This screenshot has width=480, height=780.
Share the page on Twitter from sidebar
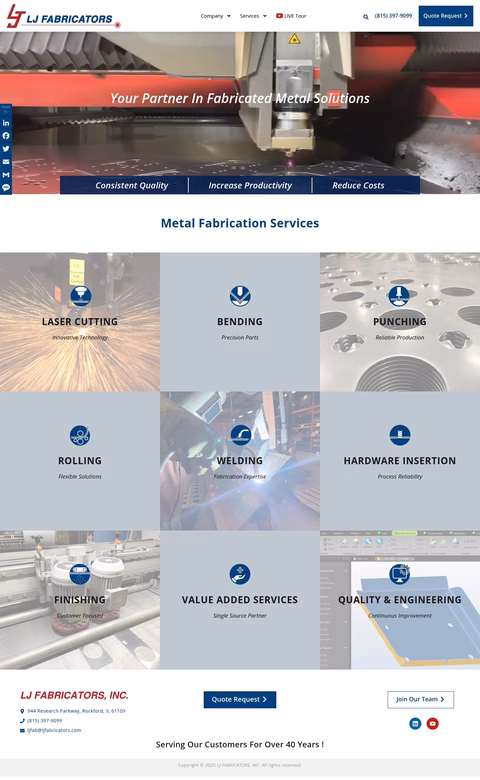click(x=6, y=149)
